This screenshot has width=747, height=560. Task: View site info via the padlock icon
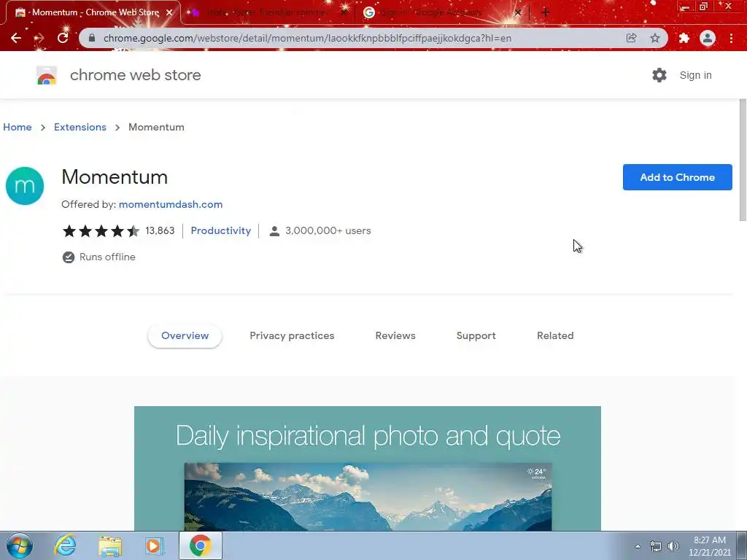pyautogui.click(x=92, y=38)
